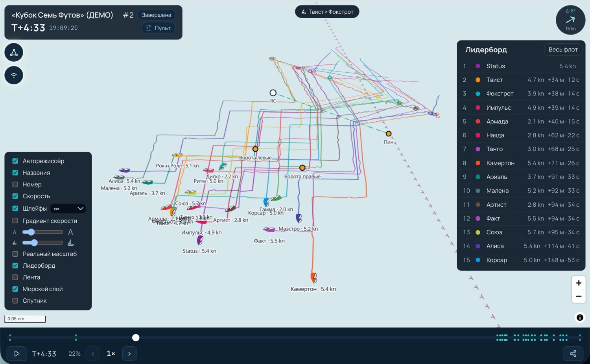Select the Пин mark on the map
The width and height of the screenshot is (590, 364).
coord(389,134)
